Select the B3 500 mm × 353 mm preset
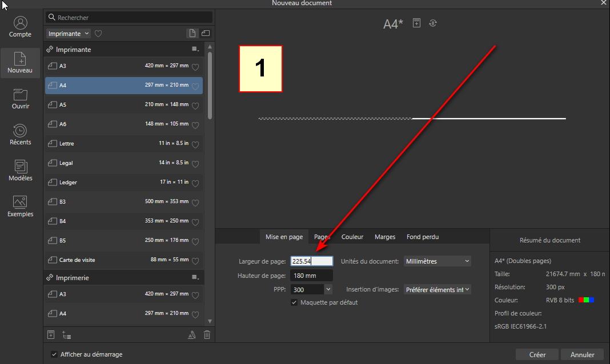The image size is (610, 364). pyautogui.click(x=124, y=201)
